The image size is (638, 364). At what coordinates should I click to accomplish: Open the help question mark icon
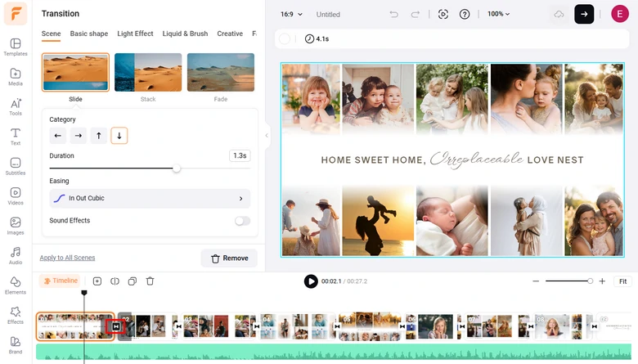coord(465,14)
